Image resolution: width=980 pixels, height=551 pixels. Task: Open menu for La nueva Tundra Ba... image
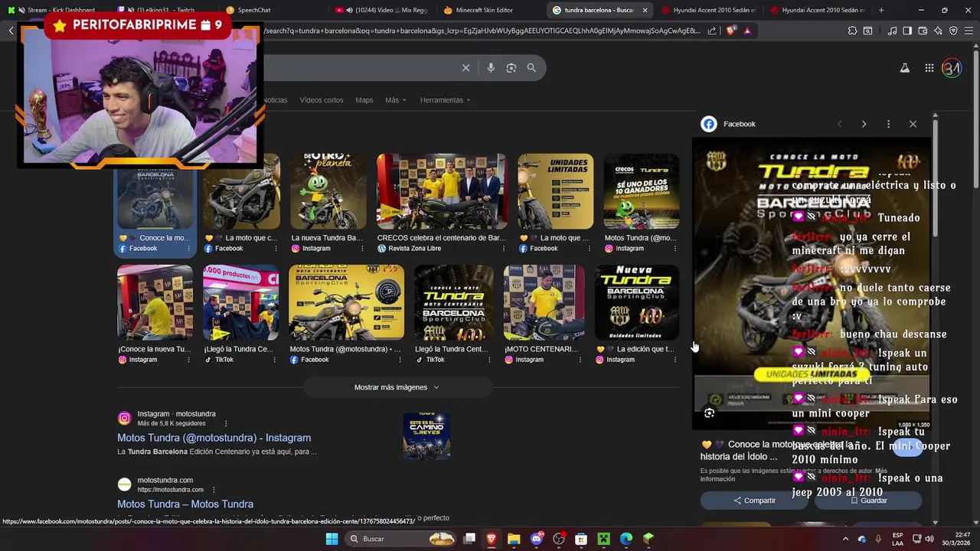(x=361, y=249)
